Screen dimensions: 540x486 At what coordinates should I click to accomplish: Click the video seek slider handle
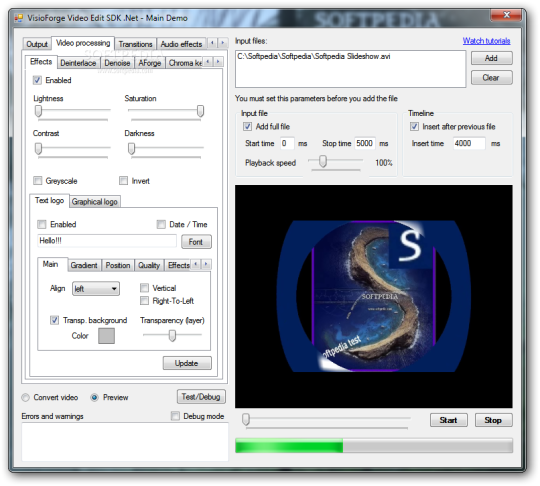[246, 420]
